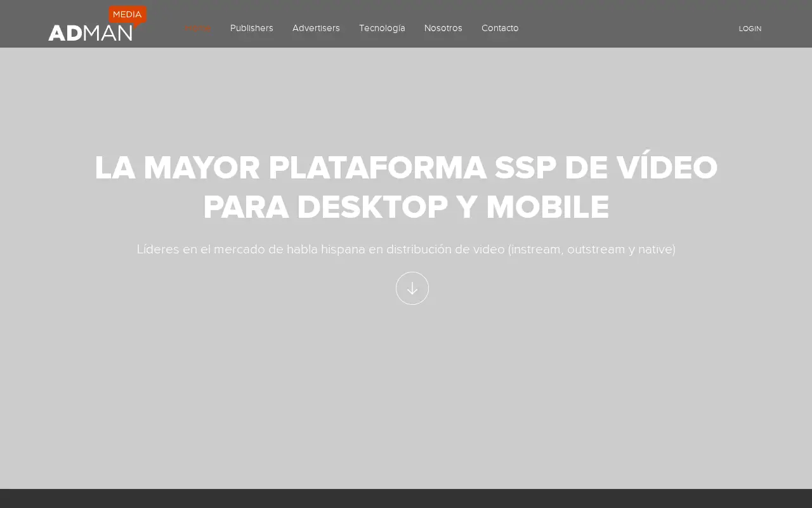
Task: Open the Contacto page link
Action: pos(500,28)
